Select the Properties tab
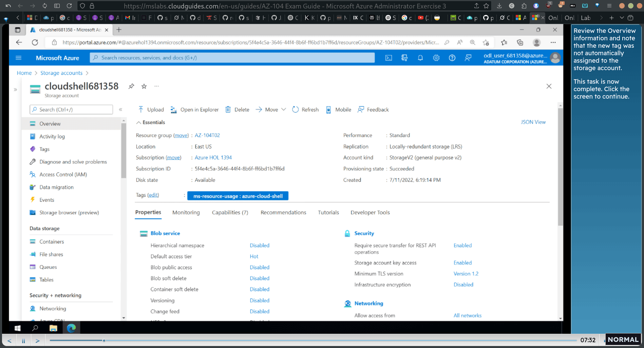The height and width of the screenshot is (348, 644). point(148,212)
